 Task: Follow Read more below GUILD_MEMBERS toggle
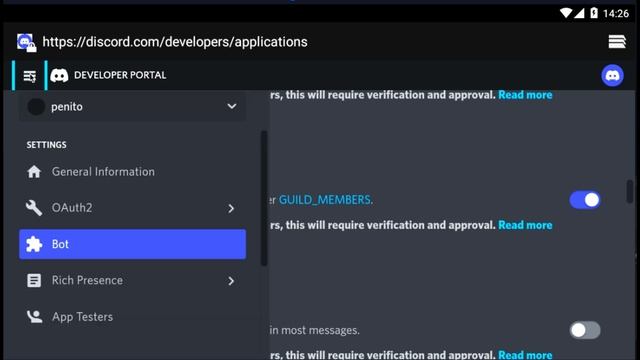[x=525, y=225]
